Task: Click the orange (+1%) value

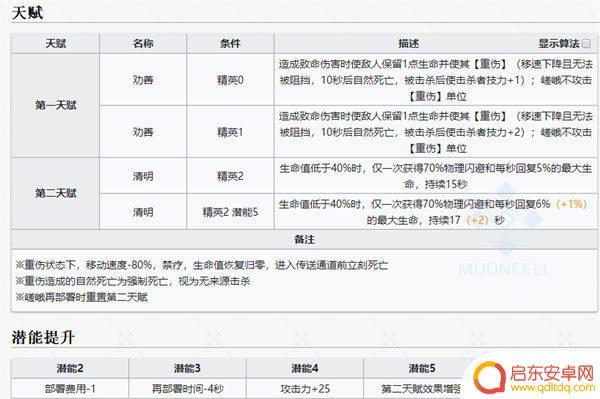Action: tap(571, 204)
